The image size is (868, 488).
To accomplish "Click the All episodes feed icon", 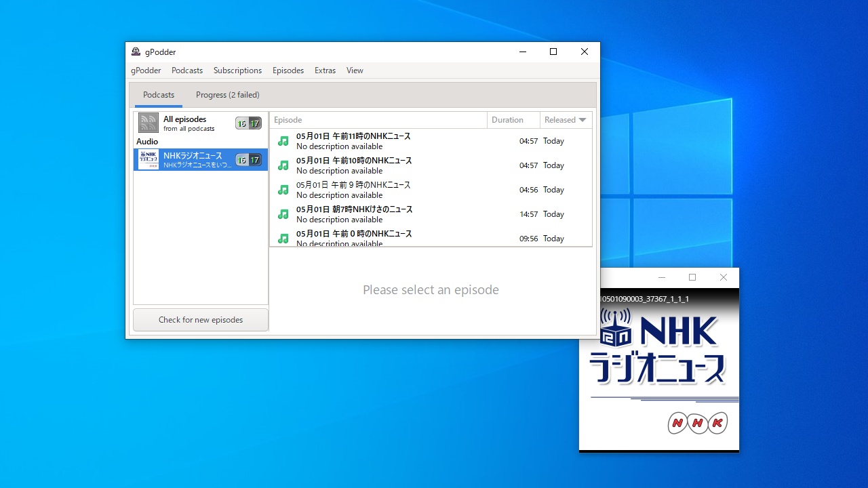I will (x=149, y=123).
